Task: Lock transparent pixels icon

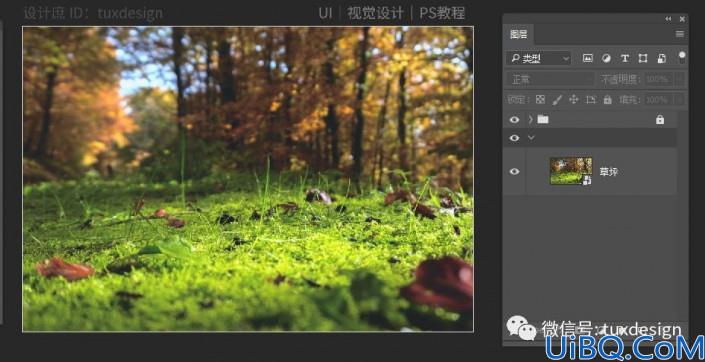Action: click(540, 99)
